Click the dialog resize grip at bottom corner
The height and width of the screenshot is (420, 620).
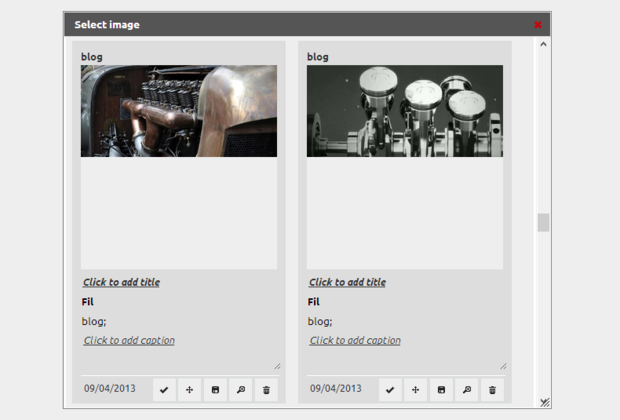click(545, 402)
